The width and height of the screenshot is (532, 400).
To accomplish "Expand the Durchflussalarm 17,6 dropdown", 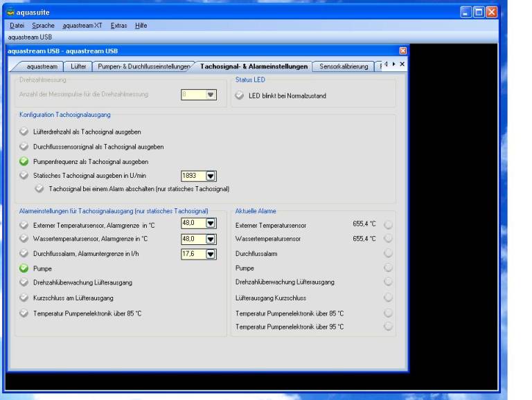I will point(211,254).
